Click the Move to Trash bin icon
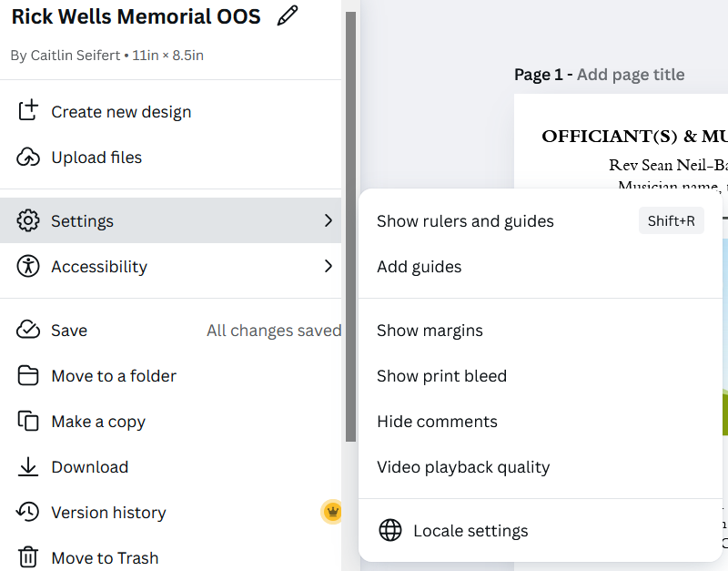Image resolution: width=728 pixels, height=571 pixels. point(28,557)
